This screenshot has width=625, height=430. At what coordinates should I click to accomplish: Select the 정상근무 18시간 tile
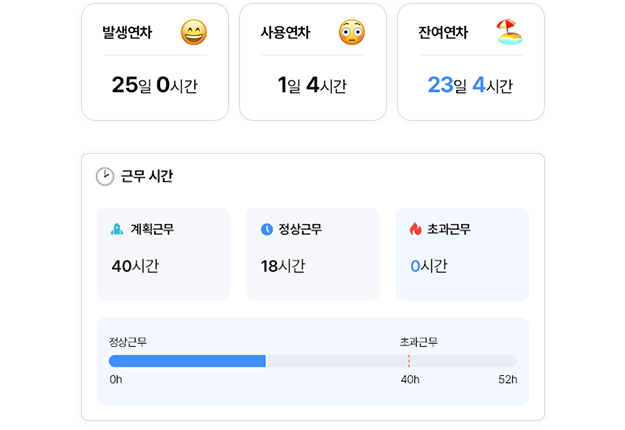313,254
